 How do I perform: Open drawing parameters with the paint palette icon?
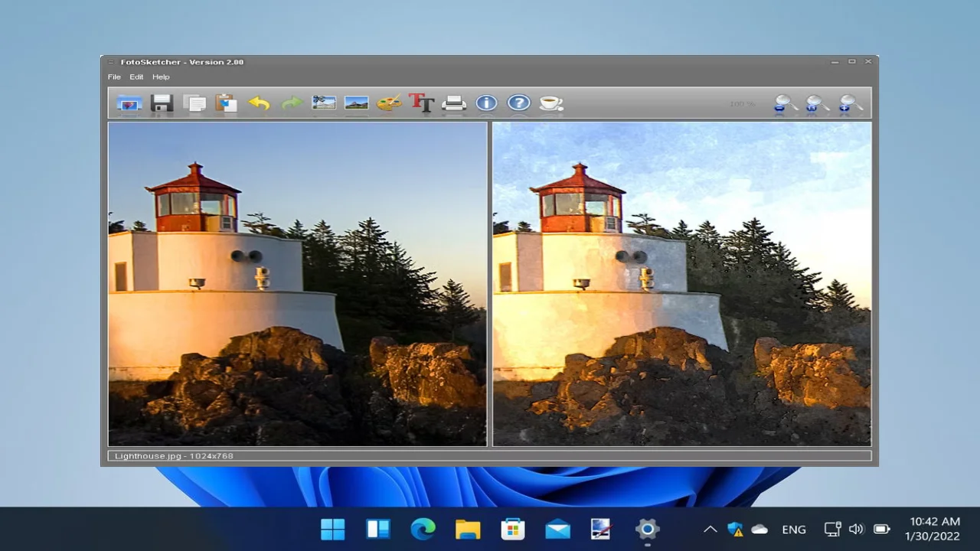point(389,103)
